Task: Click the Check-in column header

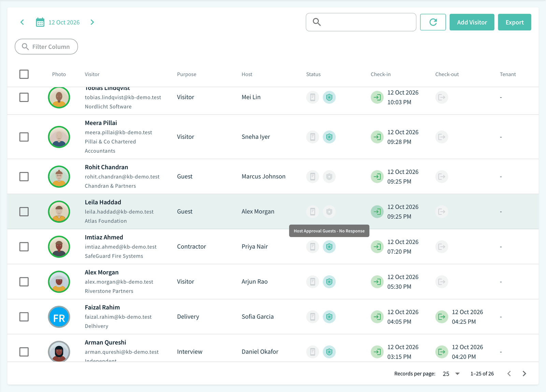Action: [380, 74]
